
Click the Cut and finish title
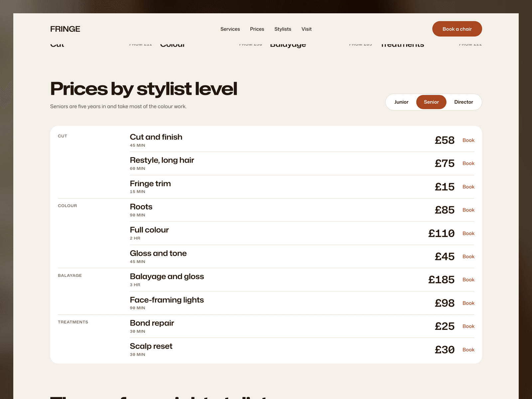click(156, 137)
